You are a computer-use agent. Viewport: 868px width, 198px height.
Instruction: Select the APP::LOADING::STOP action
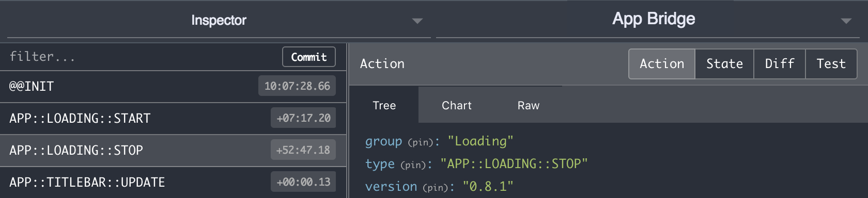[173, 151]
